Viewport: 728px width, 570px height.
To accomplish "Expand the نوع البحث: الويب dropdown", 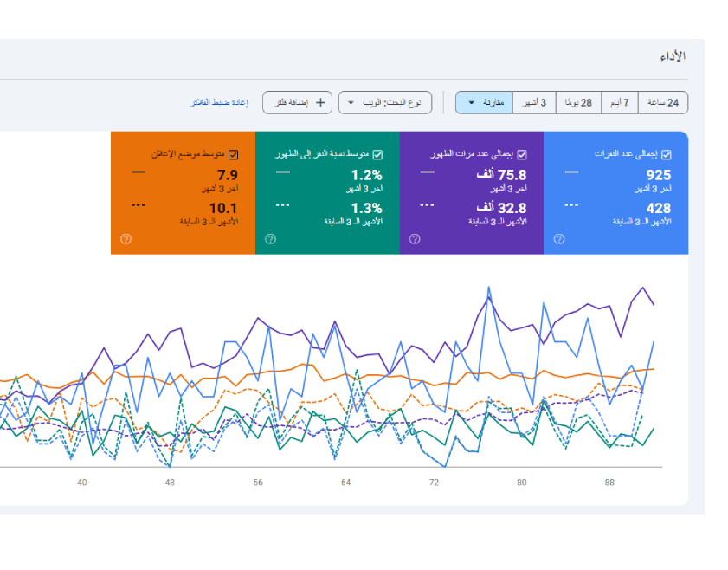I will pyautogui.click(x=384, y=102).
